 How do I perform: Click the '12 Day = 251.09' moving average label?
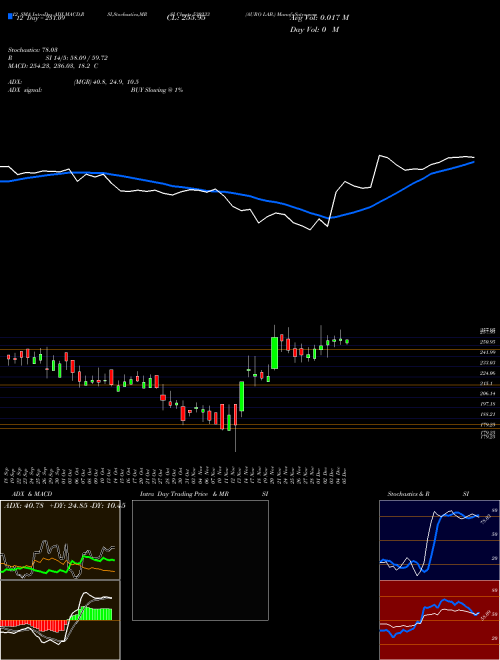[40, 19]
